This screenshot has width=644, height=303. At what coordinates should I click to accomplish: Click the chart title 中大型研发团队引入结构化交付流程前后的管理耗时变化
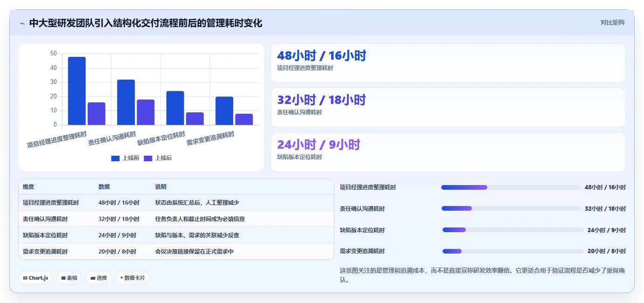(145, 23)
